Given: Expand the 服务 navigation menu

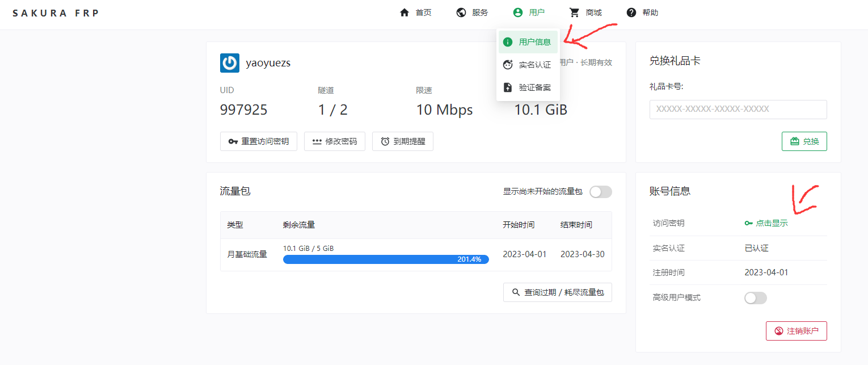Looking at the screenshot, I should tap(473, 12).
